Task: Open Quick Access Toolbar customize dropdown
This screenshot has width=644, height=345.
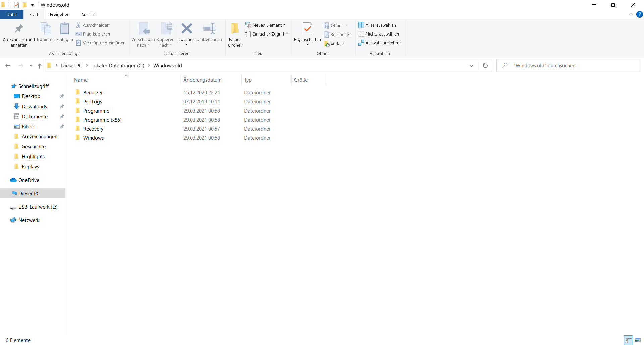Action: pyautogui.click(x=32, y=5)
